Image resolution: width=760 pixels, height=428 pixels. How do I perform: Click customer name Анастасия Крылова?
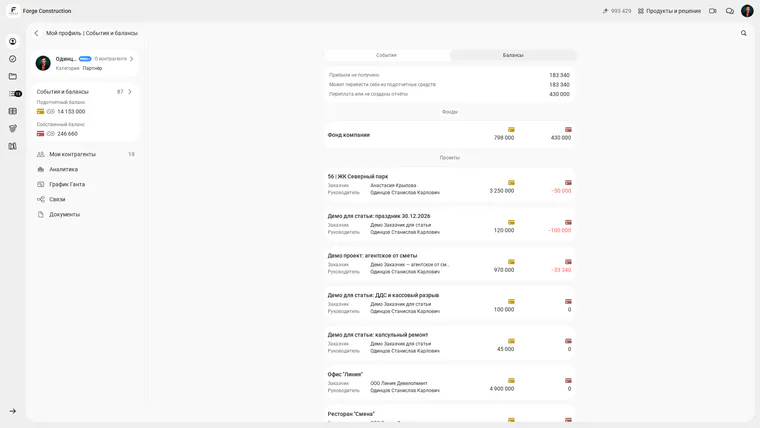(x=393, y=186)
